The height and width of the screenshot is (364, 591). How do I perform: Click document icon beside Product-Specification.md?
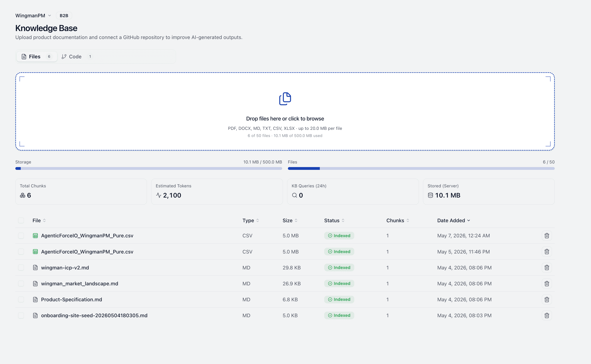(35, 299)
